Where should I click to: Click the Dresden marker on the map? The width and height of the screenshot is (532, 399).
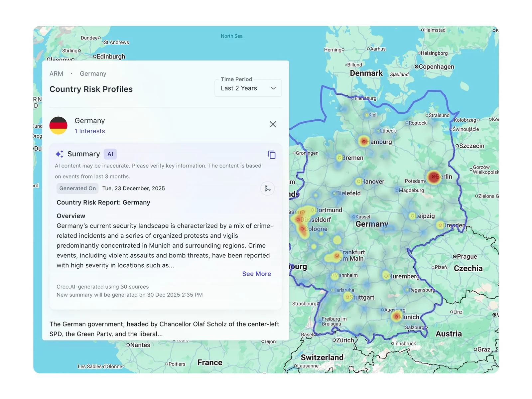pyautogui.click(x=440, y=225)
